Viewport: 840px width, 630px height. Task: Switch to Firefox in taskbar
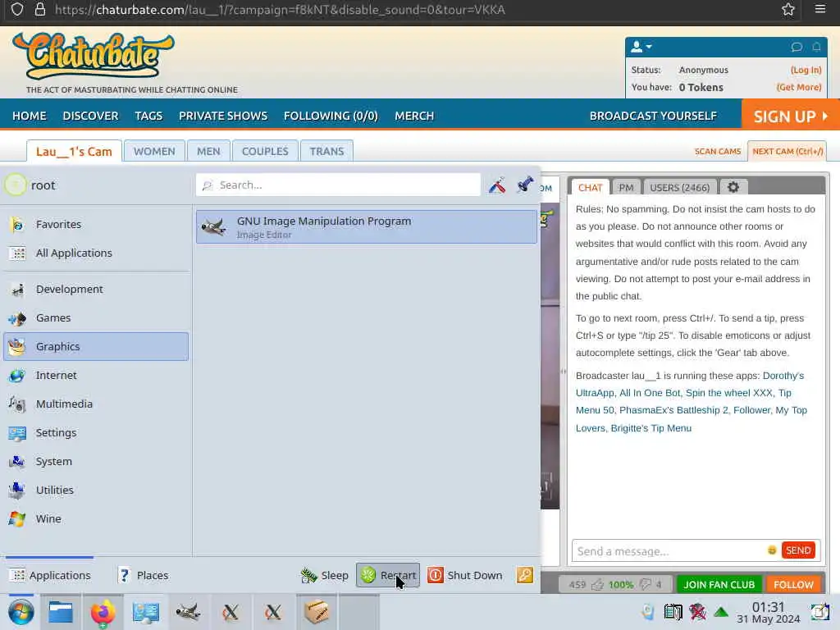click(103, 612)
